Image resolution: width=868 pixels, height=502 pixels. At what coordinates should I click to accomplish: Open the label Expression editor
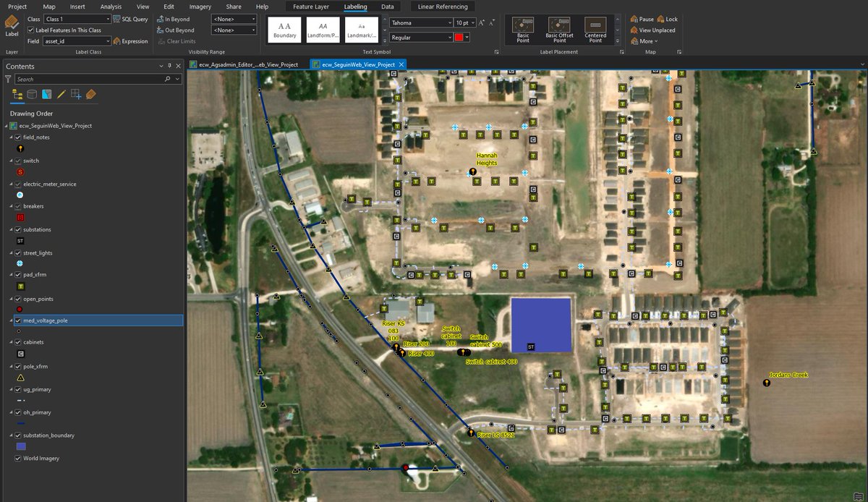[x=130, y=41]
